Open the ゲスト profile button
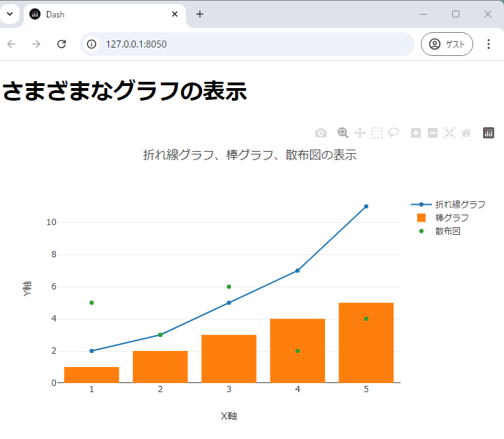Image resolution: width=504 pixels, height=439 pixels. pos(447,44)
